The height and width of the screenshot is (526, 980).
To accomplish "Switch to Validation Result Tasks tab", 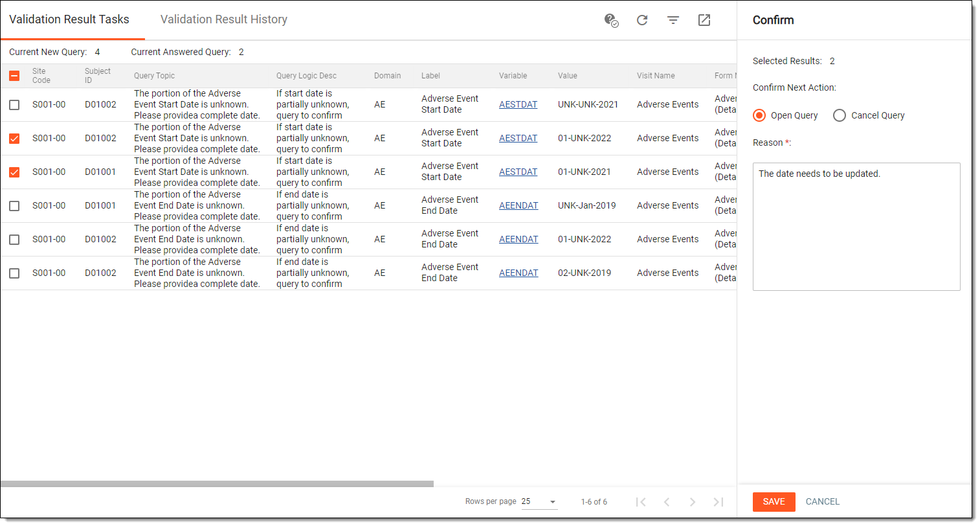I will coord(69,19).
